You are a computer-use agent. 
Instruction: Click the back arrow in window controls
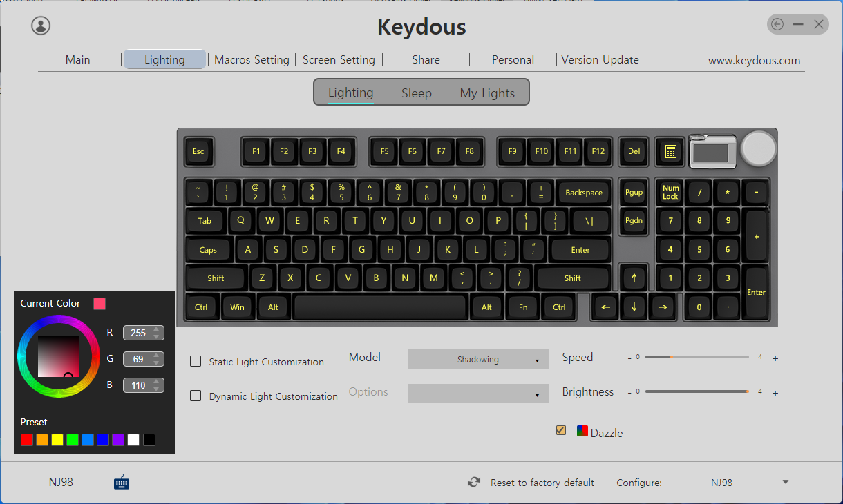click(x=777, y=25)
